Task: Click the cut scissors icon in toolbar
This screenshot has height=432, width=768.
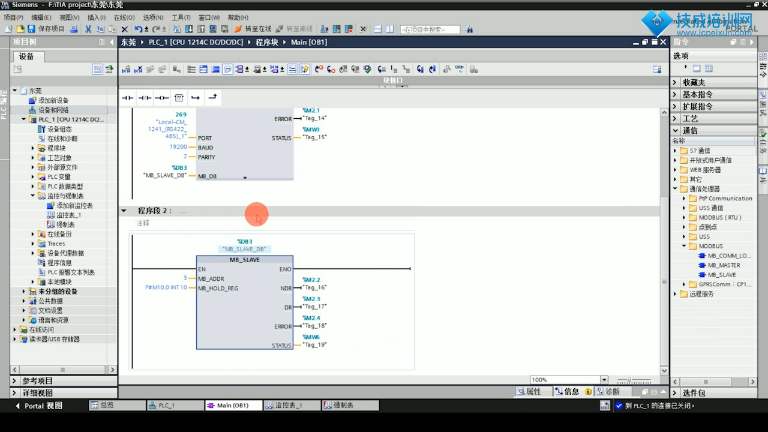Action: click(88, 29)
